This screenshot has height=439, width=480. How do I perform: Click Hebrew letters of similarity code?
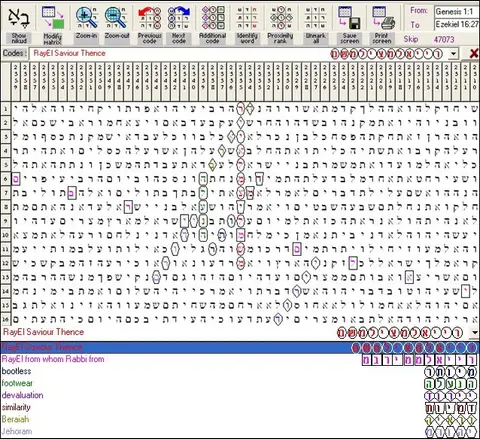[451, 408]
